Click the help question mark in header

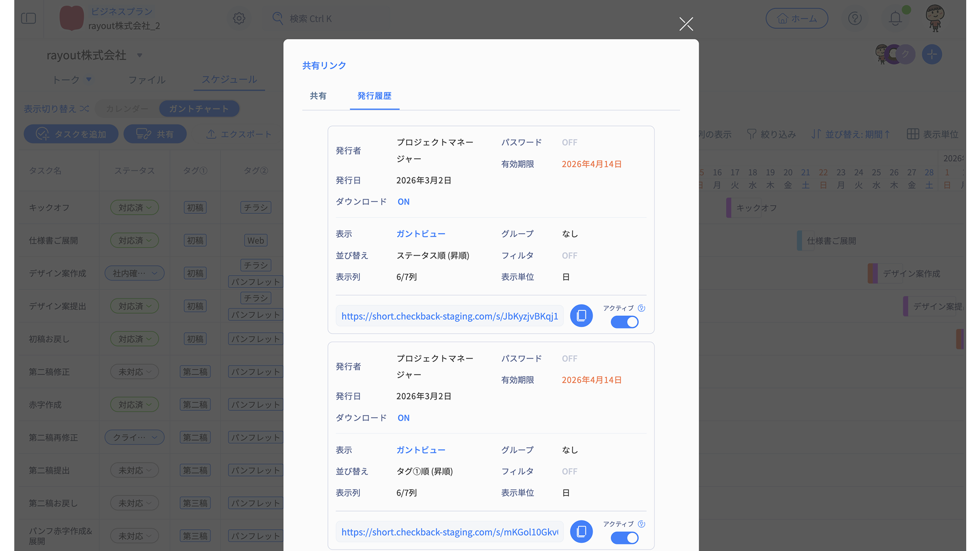pyautogui.click(x=855, y=18)
